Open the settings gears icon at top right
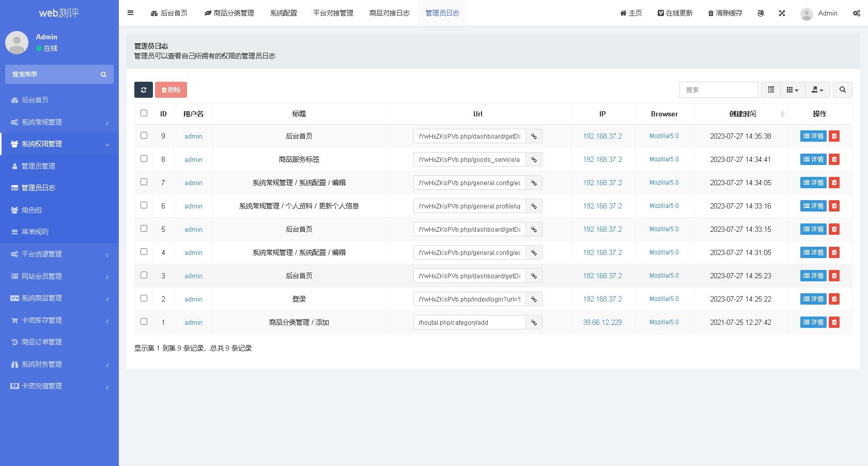This screenshot has width=868, height=466. tap(856, 13)
